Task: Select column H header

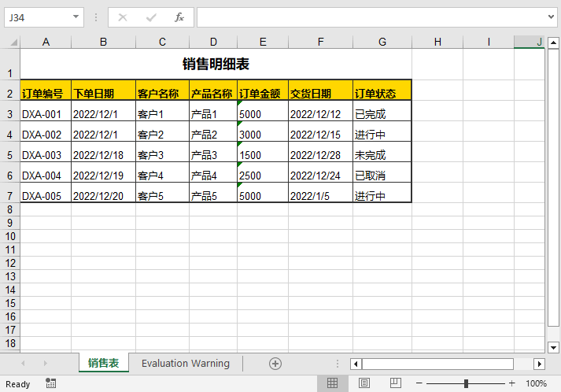Action: [437, 42]
